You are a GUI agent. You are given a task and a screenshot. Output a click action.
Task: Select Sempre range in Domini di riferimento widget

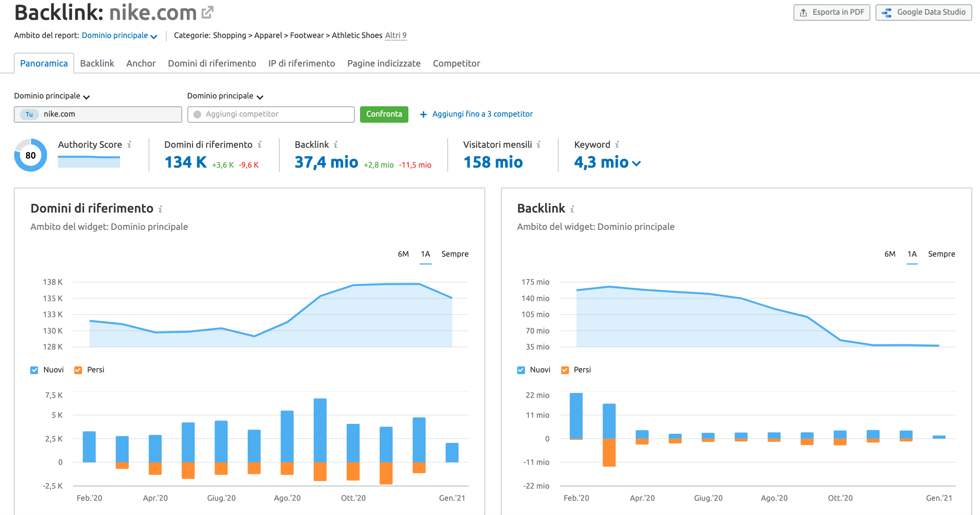pyautogui.click(x=455, y=254)
